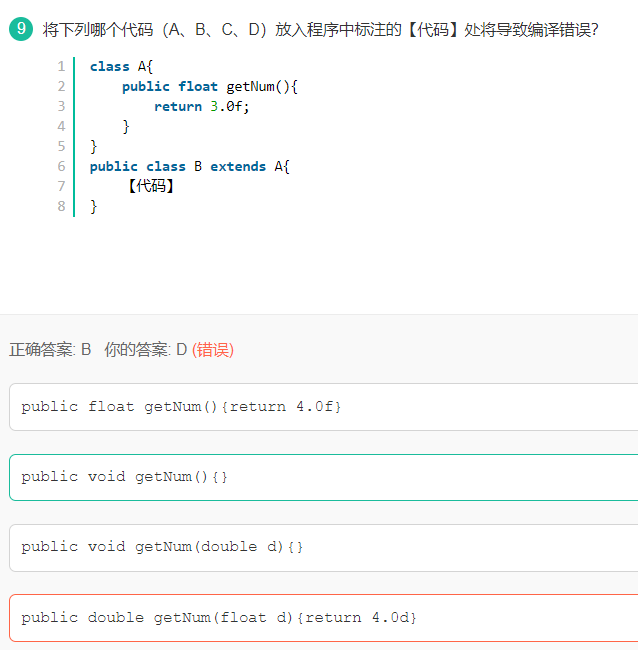
Task: Select the 'public void getNum(){}' answer option
Action: pyautogui.click(x=323, y=477)
